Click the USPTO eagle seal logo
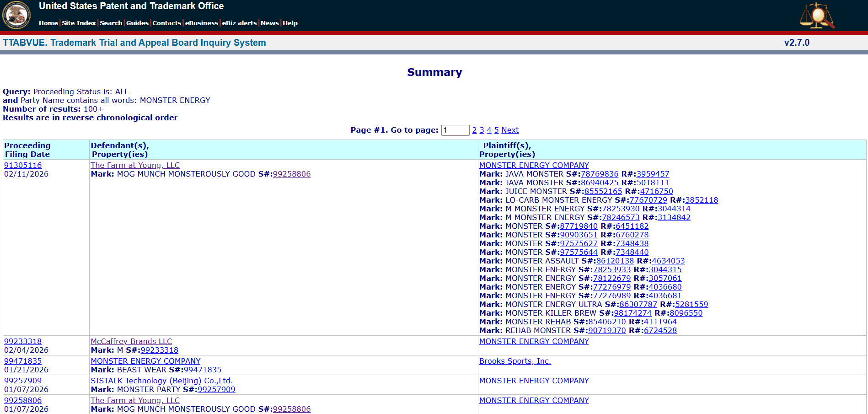The height and width of the screenshot is (414, 868). pos(16,15)
